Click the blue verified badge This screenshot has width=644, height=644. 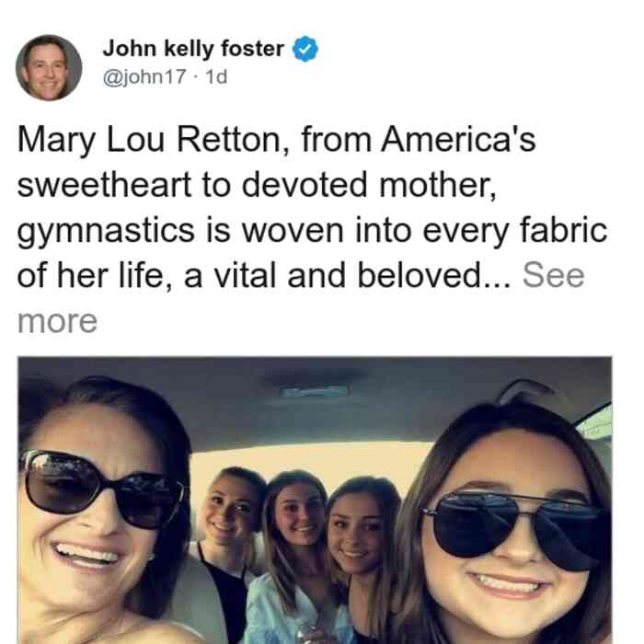click(305, 49)
